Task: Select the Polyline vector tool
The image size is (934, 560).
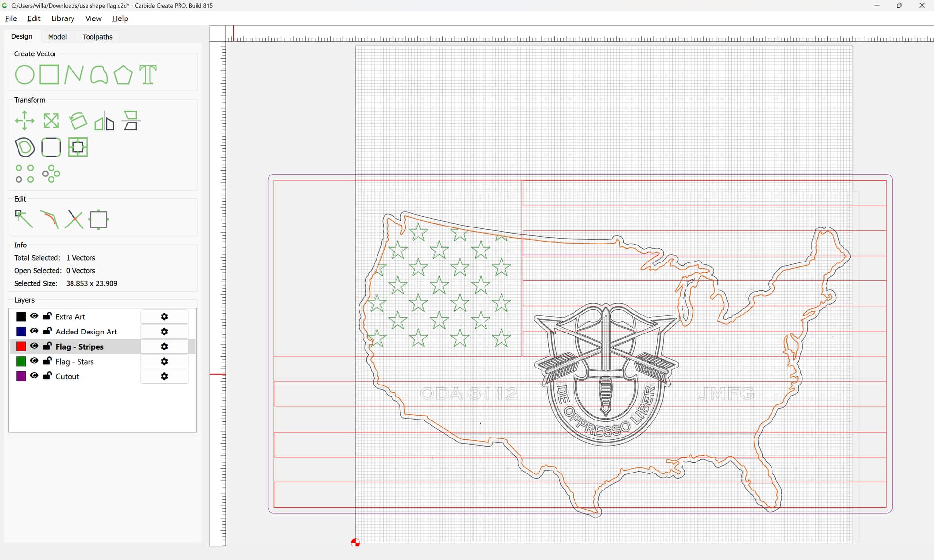Action: (x=74, y=75)
